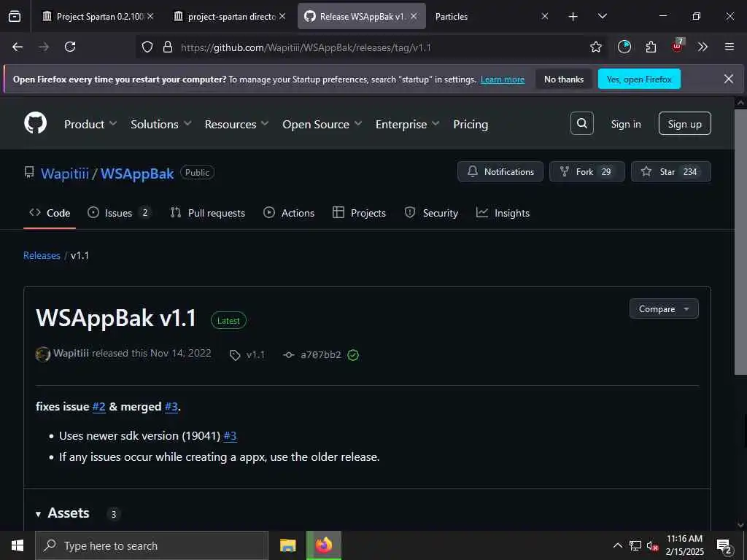Open issue #2 link

click(98, 407)
